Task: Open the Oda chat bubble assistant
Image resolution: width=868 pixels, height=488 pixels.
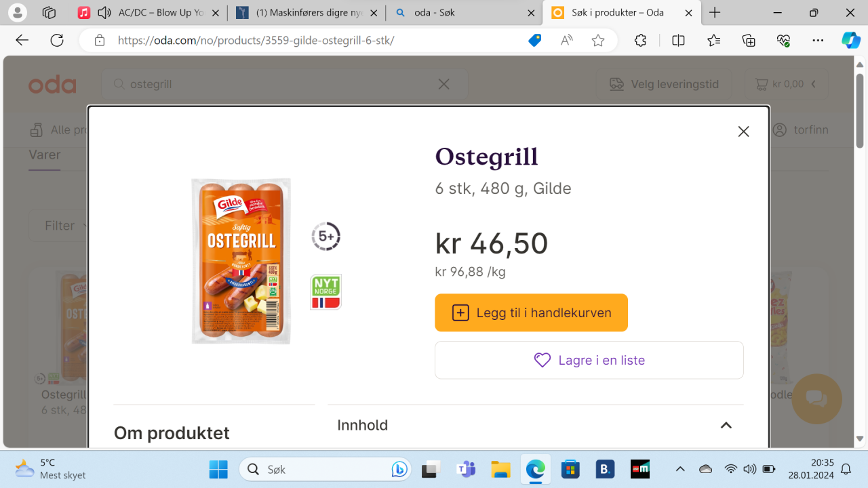Action: (816, 399)
